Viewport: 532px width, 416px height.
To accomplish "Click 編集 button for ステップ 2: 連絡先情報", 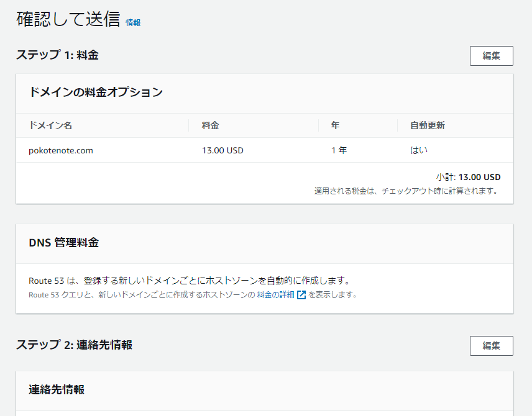I will 491,346.
